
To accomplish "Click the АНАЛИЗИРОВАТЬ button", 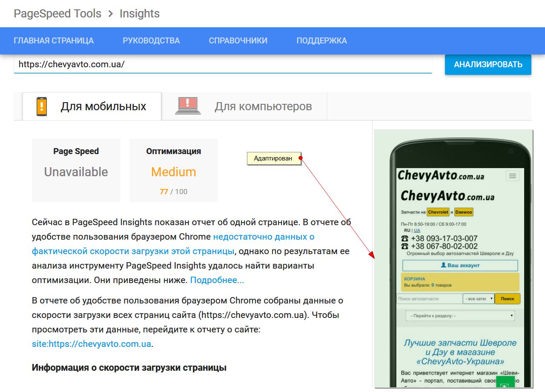I will [488, 65].
